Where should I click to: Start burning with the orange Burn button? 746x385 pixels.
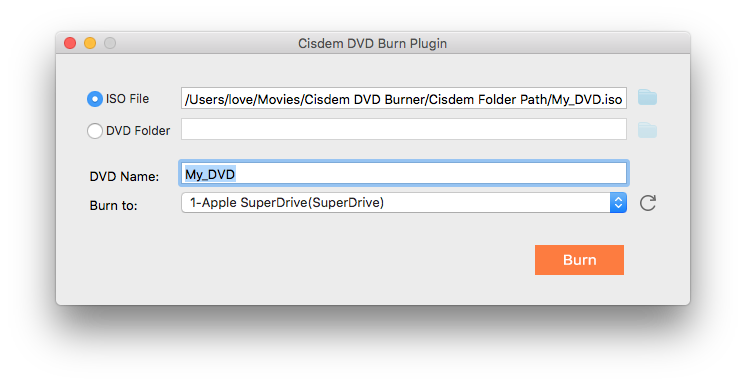pos(579,260)
